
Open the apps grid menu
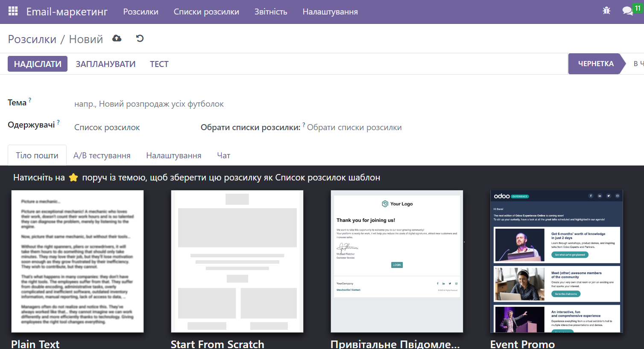[12, 10]
